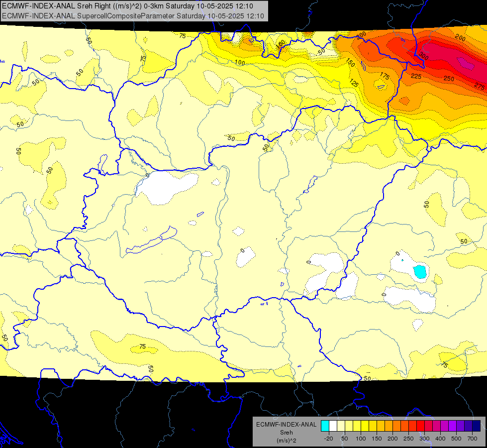
Task: Click the 400 legend scale value
Action: point(440,439)
